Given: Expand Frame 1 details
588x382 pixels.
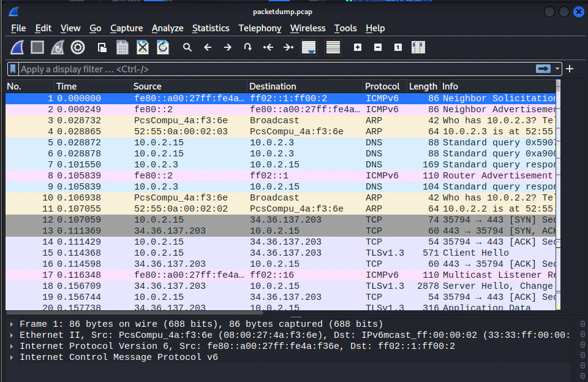Looking at the screenshot, I should (x=12, y=324).
